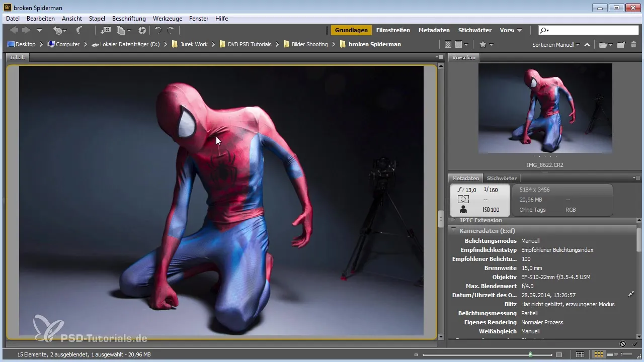Open Hilfe menu
This screenshot has height=362, width=644.
(221, 19)
